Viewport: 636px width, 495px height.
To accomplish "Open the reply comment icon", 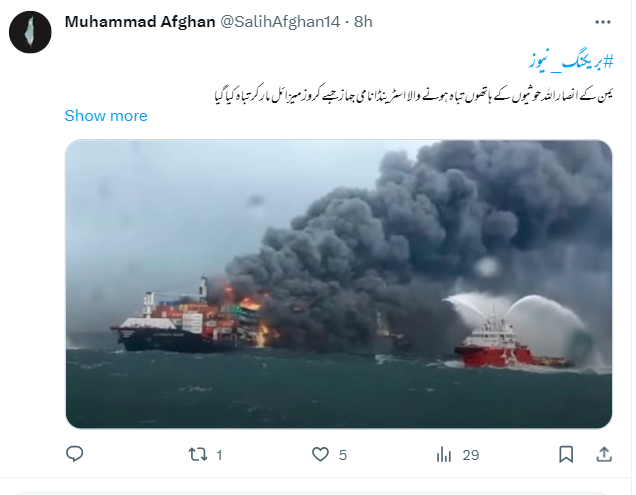I will [75, 454].
